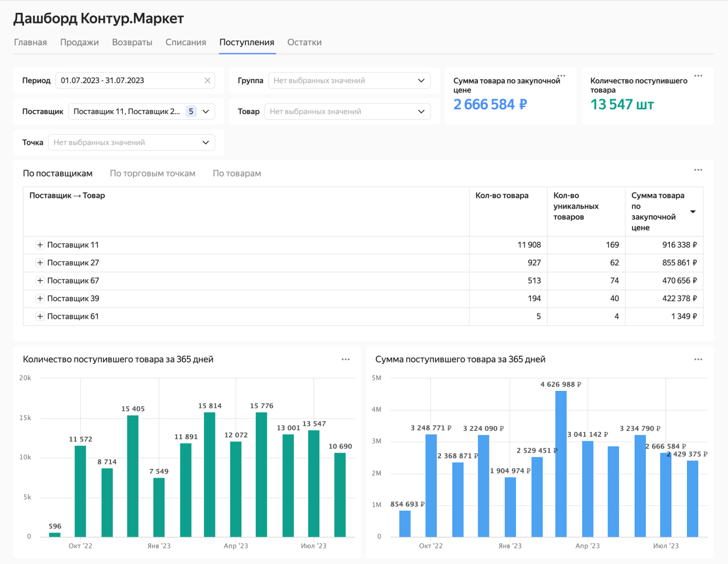The image size is (728, 564).
Task: Expand Поставщик 39 row
Action: (40, 298)
